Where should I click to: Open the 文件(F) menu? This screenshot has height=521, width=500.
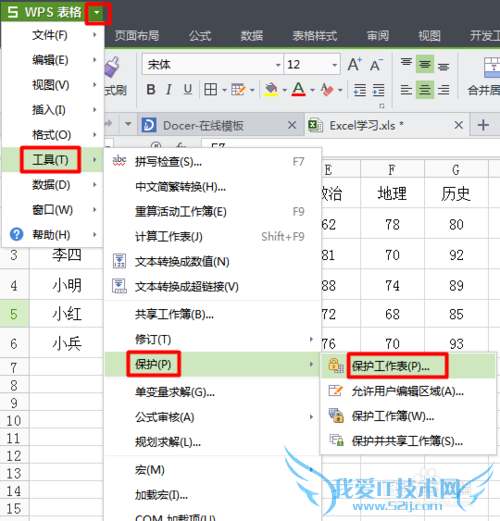pos(53,35)
